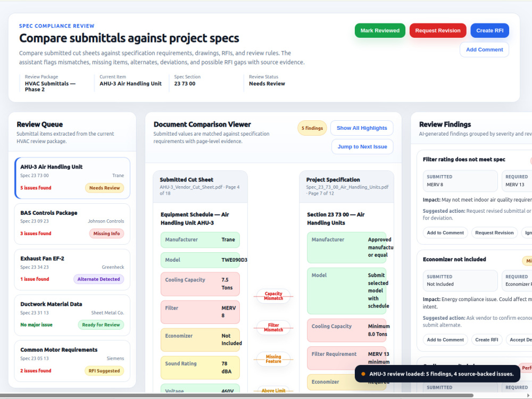Viewport: 532px width, 399px height.
Task: Click 3 issues found on BAS Controls card
Action: (36, 234)
